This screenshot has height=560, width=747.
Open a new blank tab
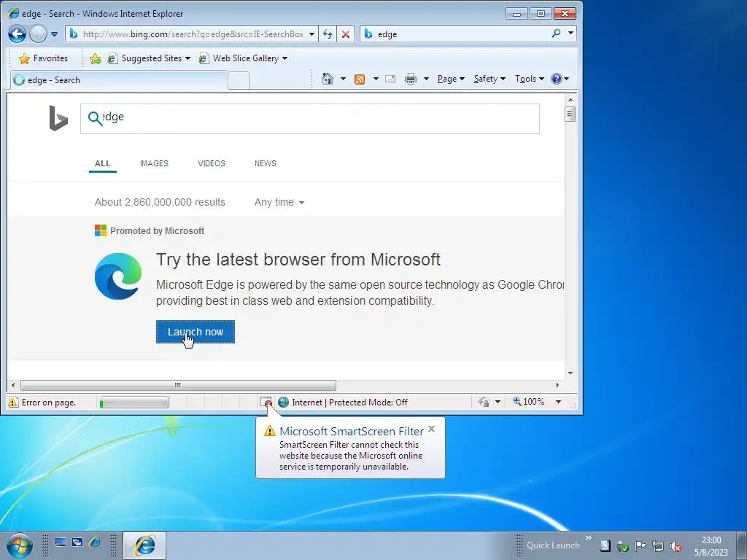click(239, 80)
